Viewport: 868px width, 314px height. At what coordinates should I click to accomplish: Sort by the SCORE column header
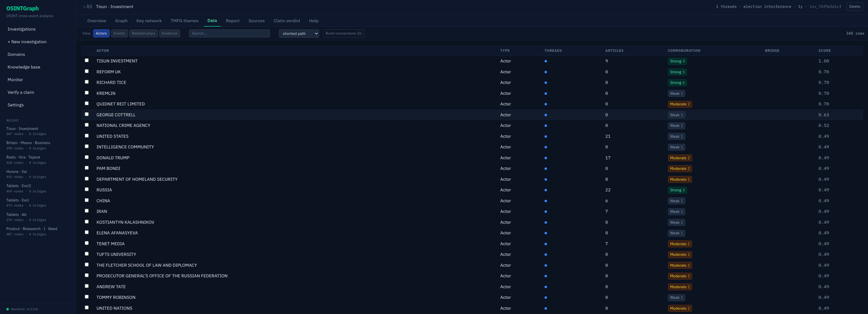point(825,51)
